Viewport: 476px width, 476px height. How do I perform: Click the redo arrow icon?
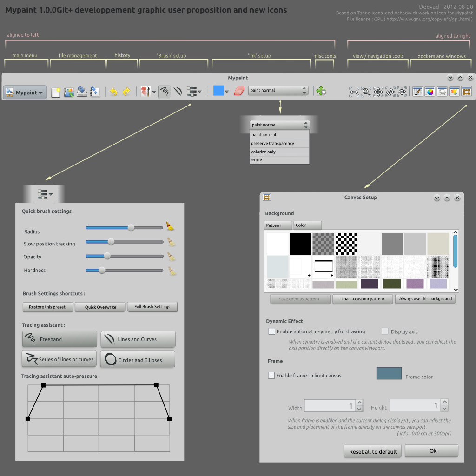(x=126, y=92)
